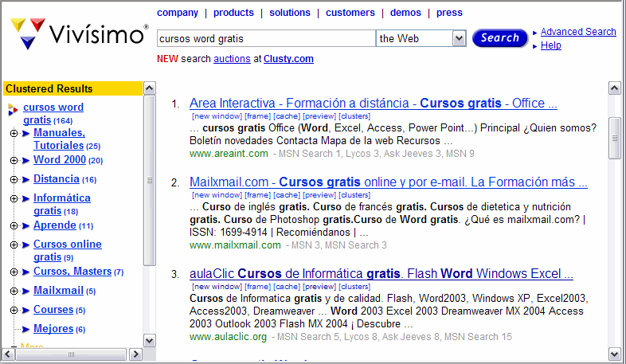The image size is (626, 364).
Task: Click the 'Clustered Results' header
Action: click(x=72, y=88)
